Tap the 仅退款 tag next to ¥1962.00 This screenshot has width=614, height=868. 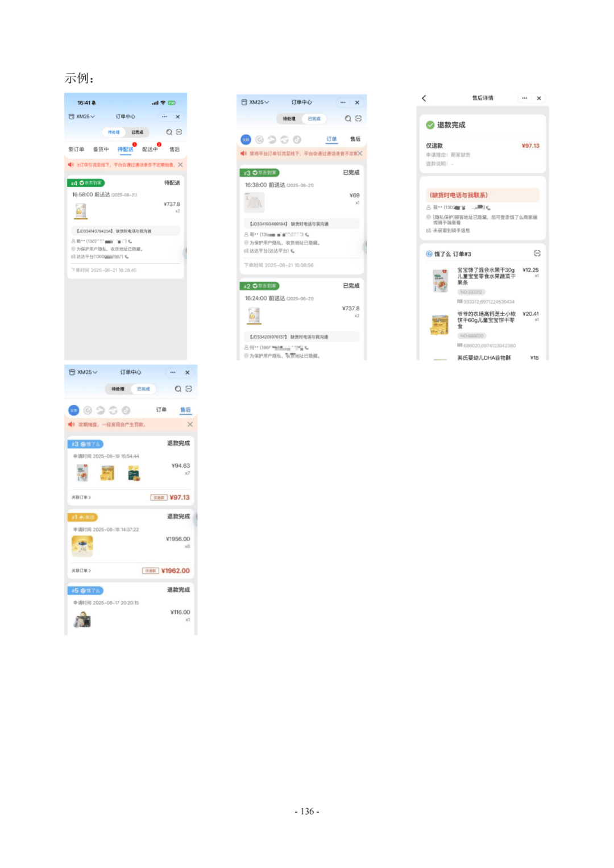pos(151,571)
